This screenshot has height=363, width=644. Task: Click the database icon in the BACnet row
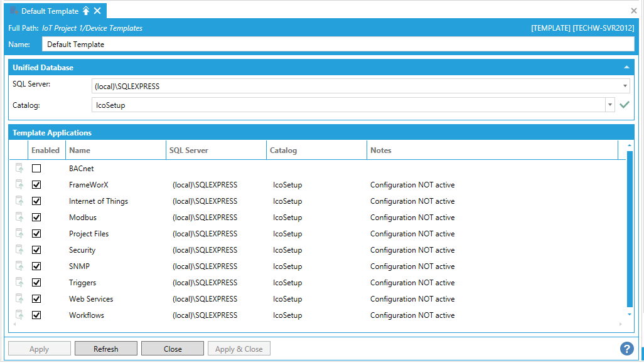[19, 169]
